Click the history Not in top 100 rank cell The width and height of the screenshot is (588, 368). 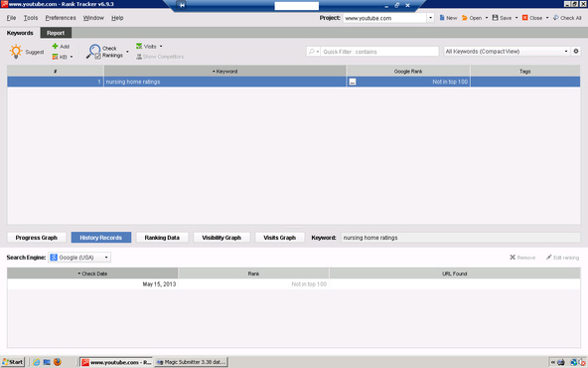coord(253,283)
